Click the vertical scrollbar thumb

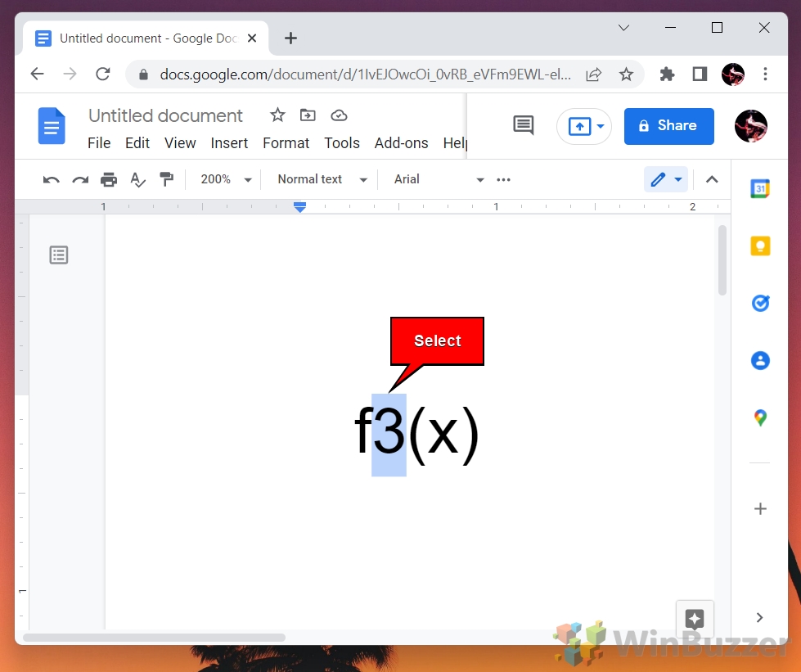pos(722,260)
